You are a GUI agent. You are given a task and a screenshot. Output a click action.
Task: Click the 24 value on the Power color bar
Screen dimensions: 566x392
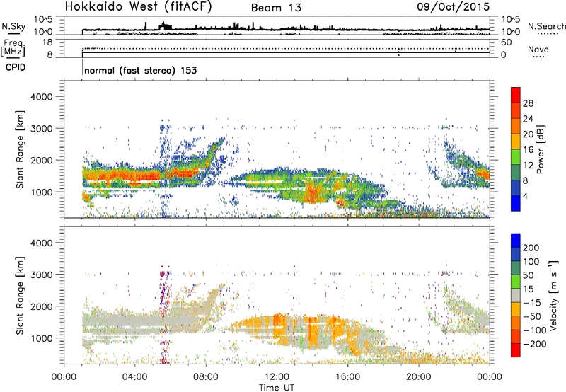pos(528,119)
